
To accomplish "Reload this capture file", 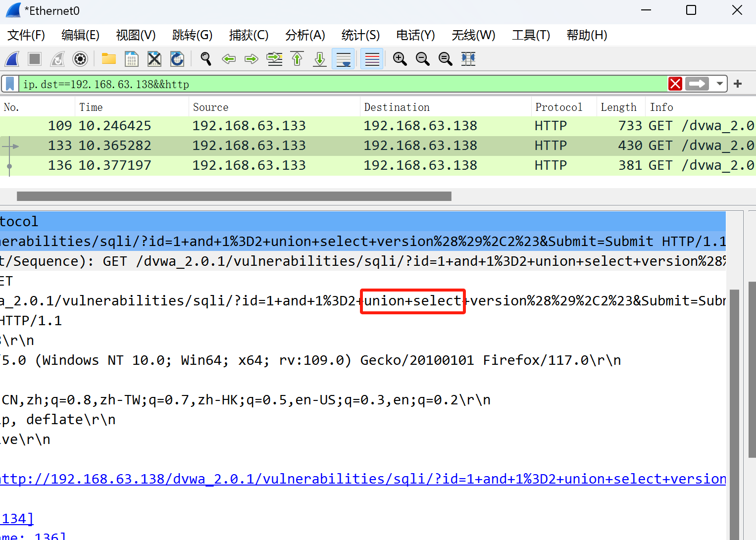I will coord(177,59).
